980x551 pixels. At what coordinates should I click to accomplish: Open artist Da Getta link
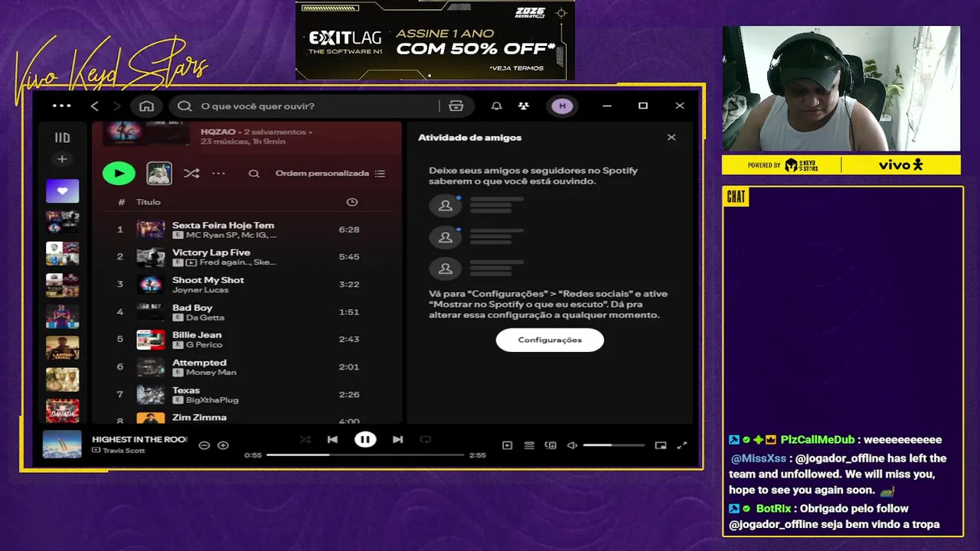coord(205,318)
